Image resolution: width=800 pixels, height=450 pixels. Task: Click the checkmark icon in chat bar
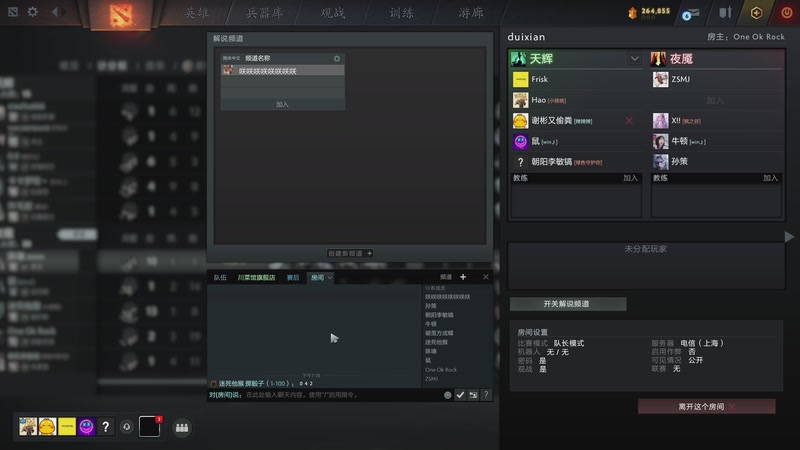point(460,395)
